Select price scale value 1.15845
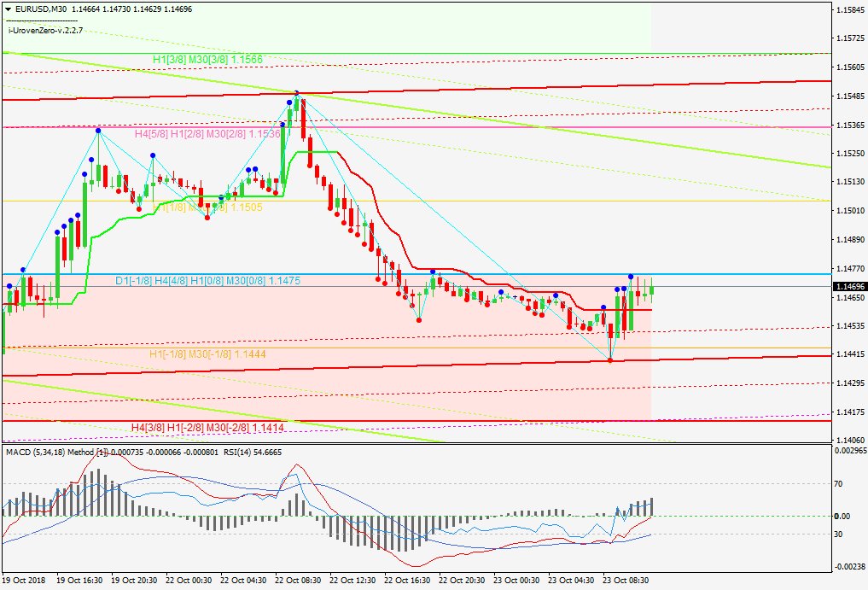Viewport: 868px width, 590px height. coord(850,10)
